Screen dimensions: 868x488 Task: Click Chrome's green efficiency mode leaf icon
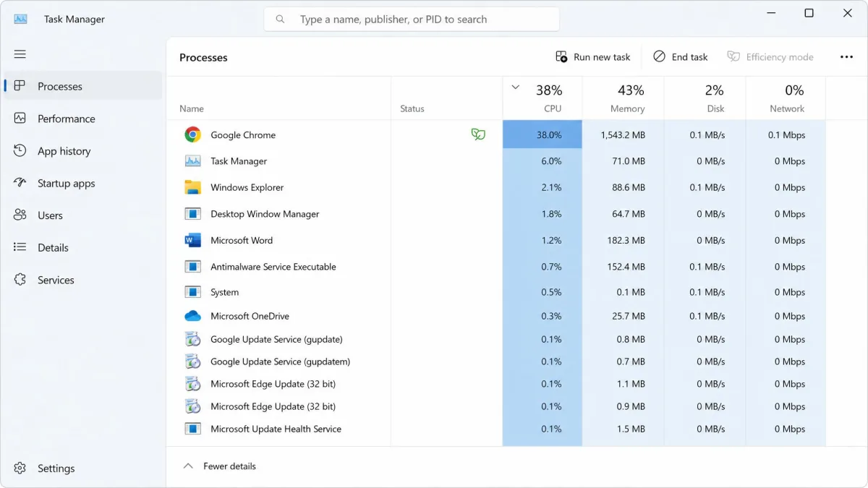click(478, 134)
